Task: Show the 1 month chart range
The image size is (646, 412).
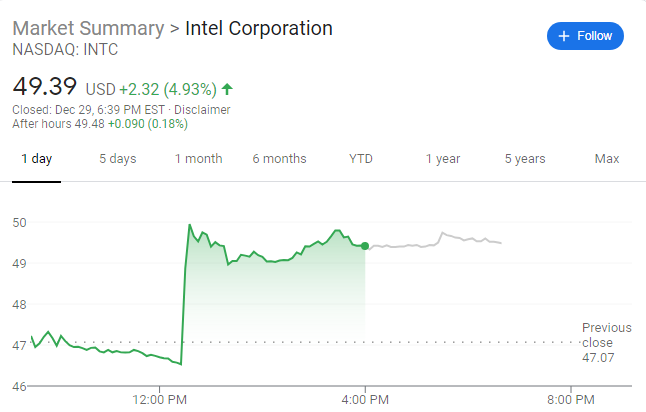Action: (198, 159)
